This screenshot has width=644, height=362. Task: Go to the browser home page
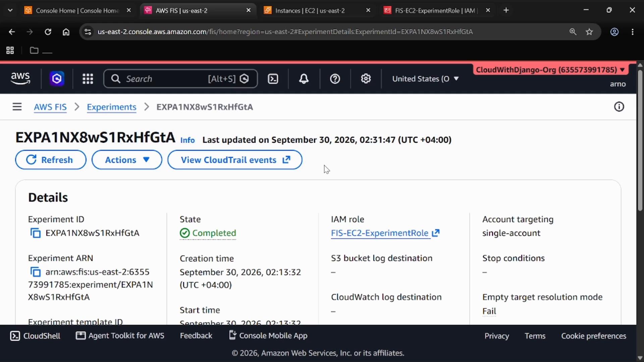pos(66,32)
